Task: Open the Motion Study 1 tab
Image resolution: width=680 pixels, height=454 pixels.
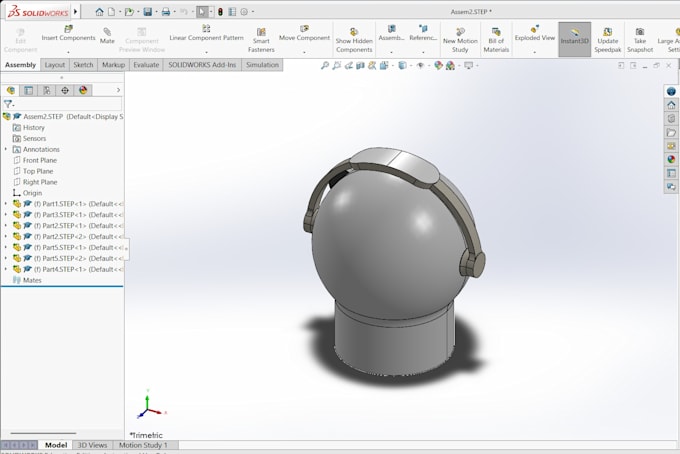Action: tap(143, 445)
